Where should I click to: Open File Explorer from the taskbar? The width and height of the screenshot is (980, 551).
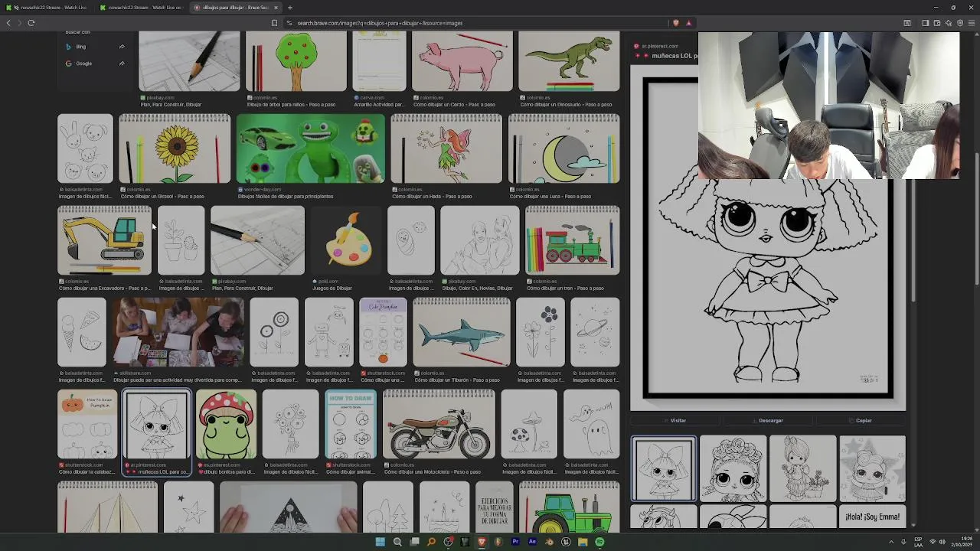pyautogui.click(x=583, y=542)
